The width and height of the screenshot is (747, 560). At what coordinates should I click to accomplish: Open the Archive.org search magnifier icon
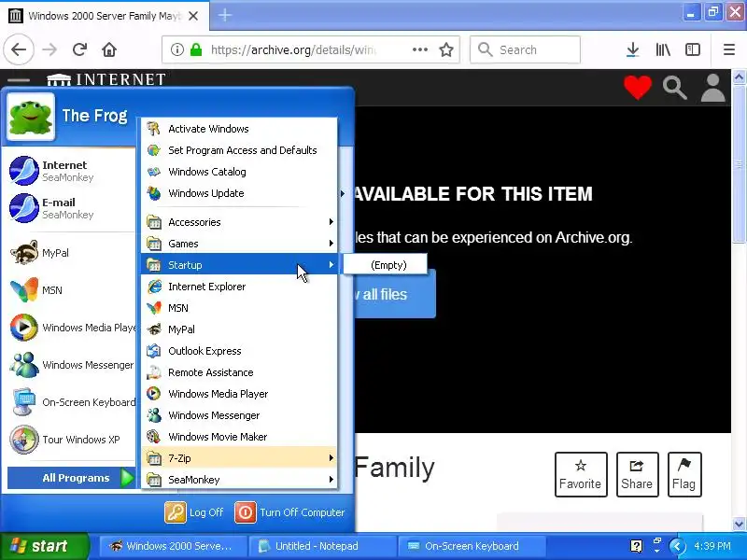pos(674,88)
